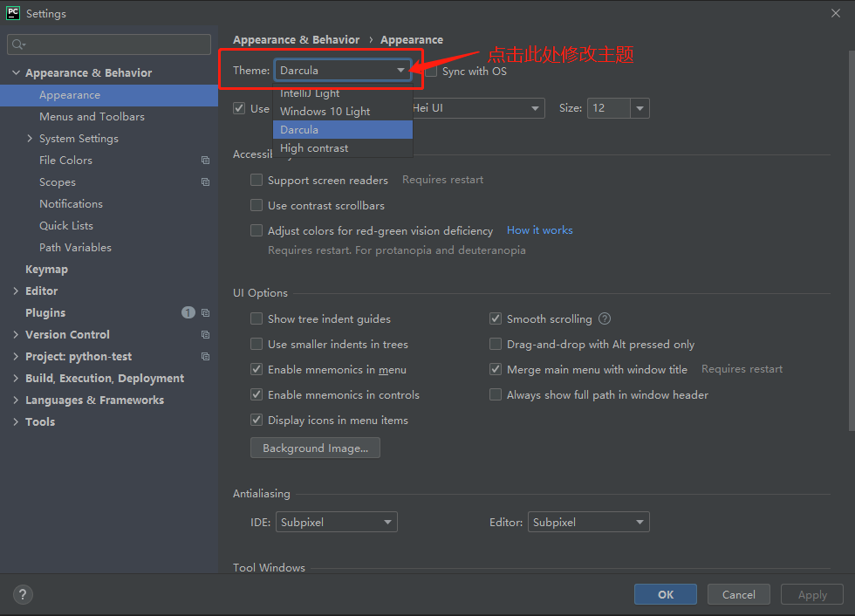Uncheck Display icons in menu items

point(256,420)
